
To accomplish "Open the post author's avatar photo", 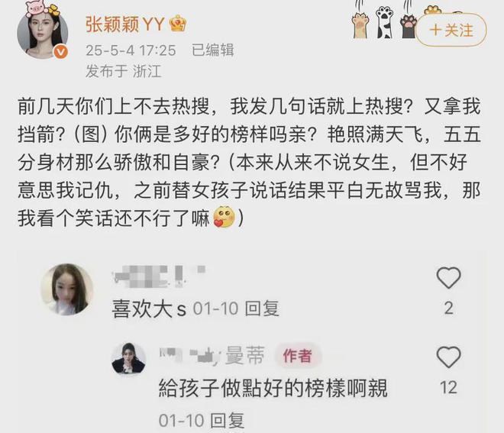I will 43,34.
